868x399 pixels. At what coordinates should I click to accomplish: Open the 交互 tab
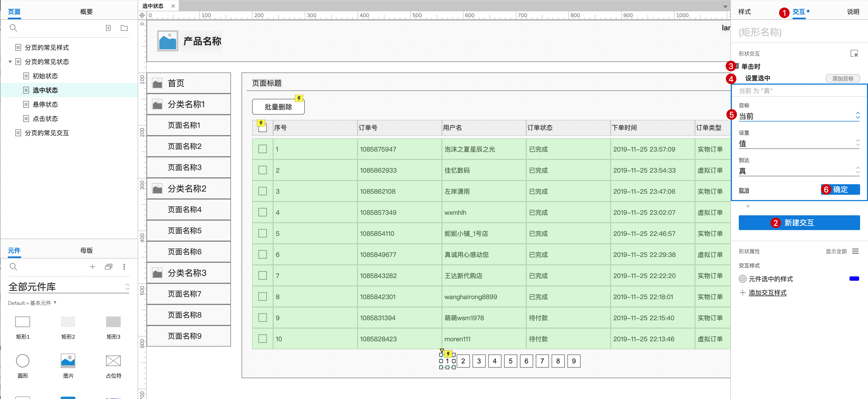[799, 12]
